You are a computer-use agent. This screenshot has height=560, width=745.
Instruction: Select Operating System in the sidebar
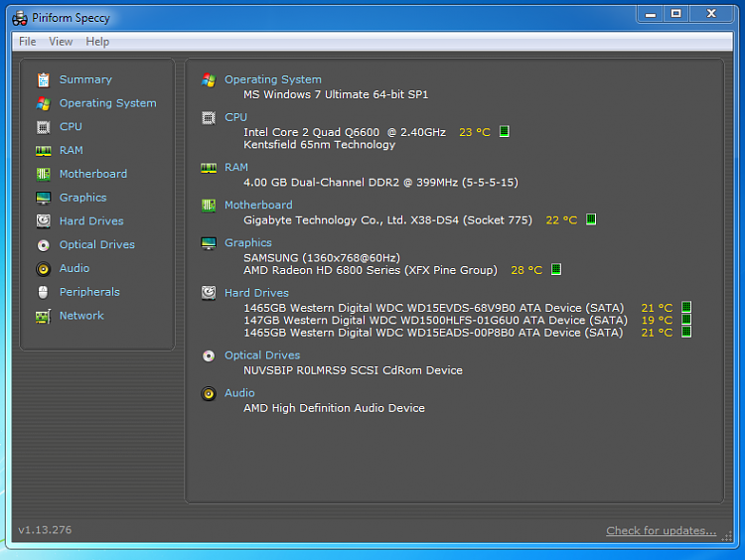[x=108, y=103]
